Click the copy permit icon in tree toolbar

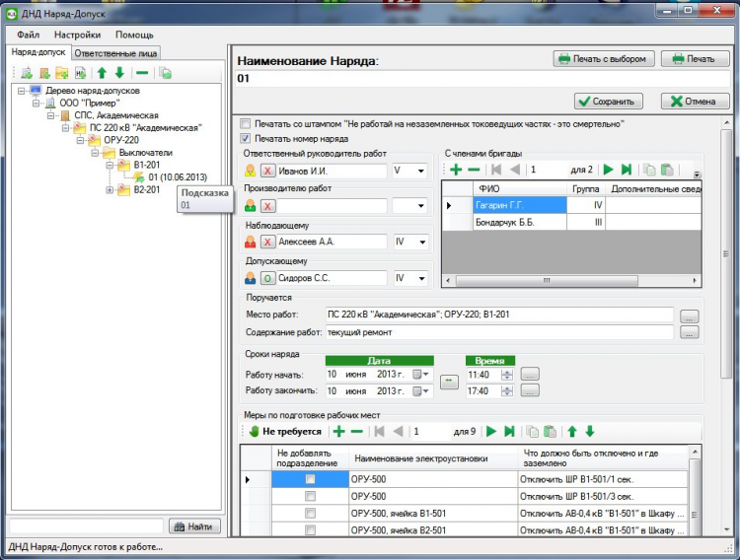(x=165, y=73)
